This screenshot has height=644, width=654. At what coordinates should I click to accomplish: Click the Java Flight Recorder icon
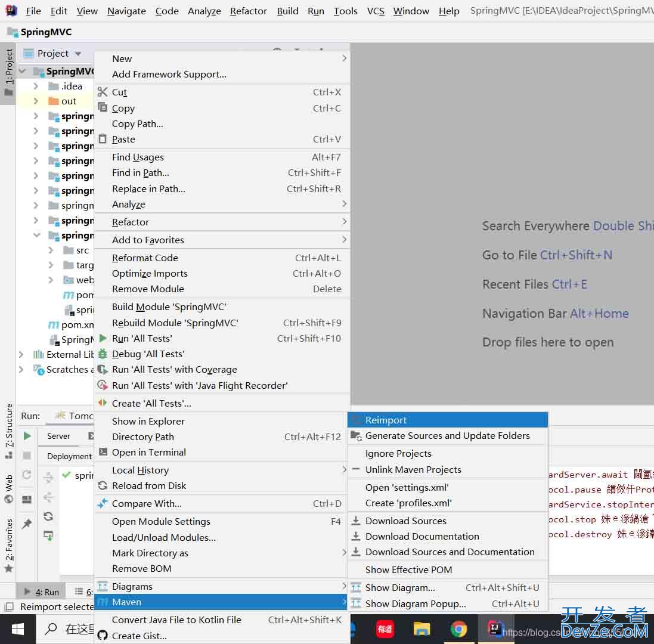point(102,385)
